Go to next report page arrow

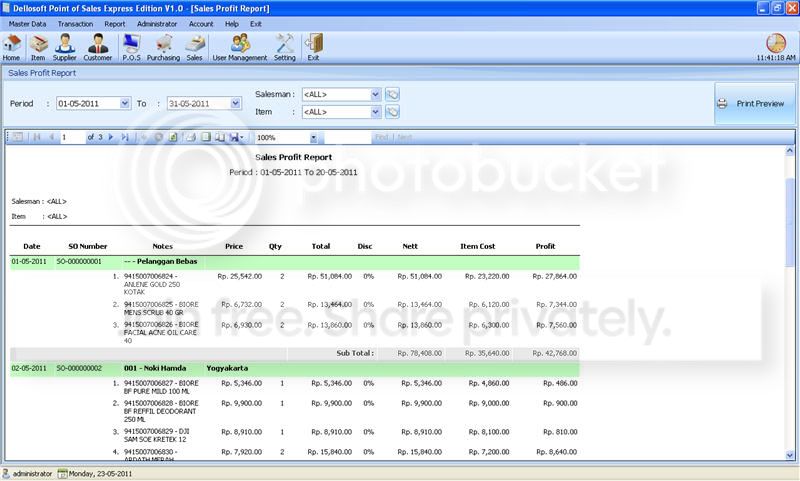[111, 137]
